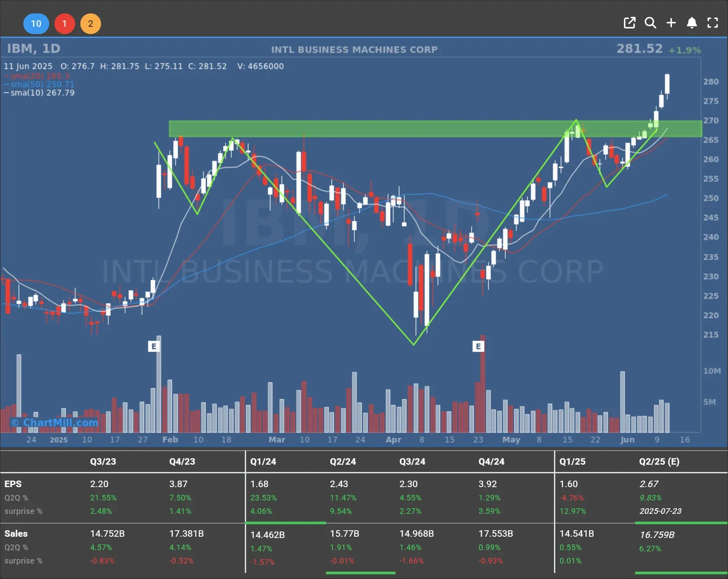Click the V: 4656000 volume readout
The width and height of the screenshot is (728, 579).
[260, 66]
